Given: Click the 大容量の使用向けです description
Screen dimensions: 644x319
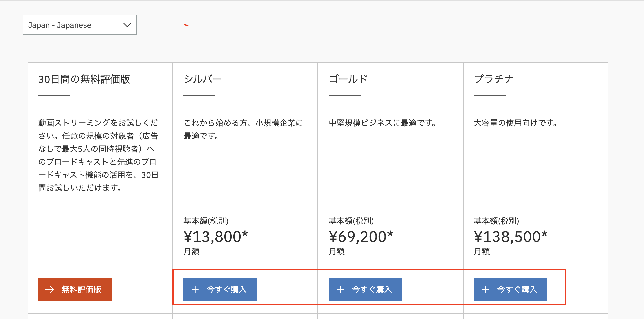Looking at the screenshot, I should 516,123.
